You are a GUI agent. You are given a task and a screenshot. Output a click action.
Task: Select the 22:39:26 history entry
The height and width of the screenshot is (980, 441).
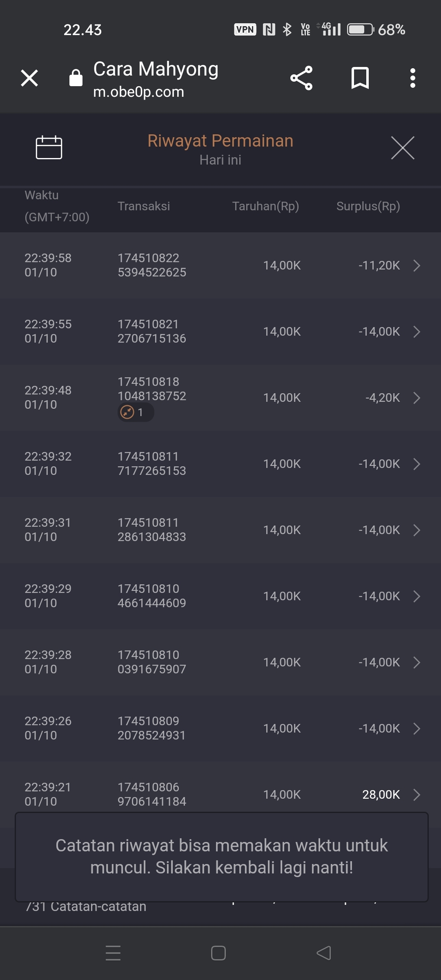(x=220, y=728)
